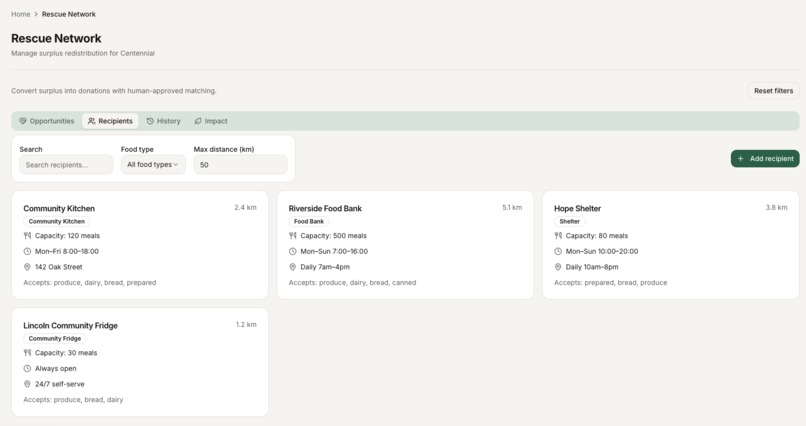This screenshot has width=806, height=426.
Task: Click the 5.1 km distance label
Action: point(512,208)
